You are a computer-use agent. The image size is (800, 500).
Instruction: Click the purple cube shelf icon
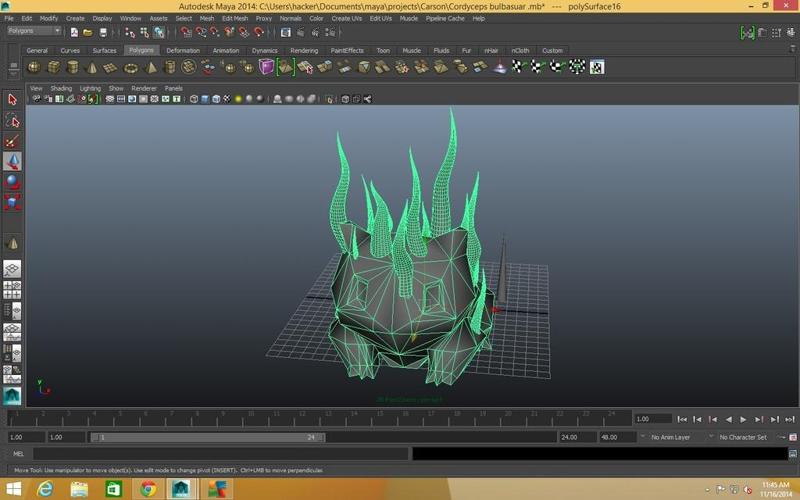(x=266, y=67)
